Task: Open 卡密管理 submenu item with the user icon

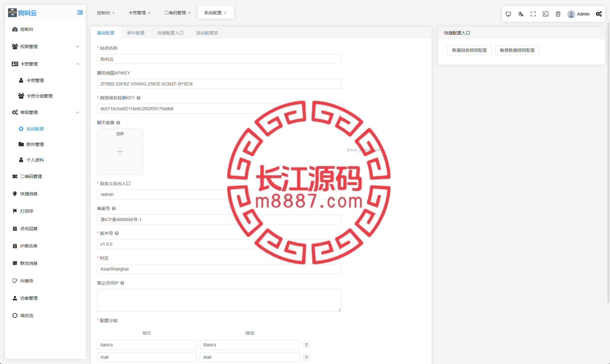Action: tap(45, 80)
